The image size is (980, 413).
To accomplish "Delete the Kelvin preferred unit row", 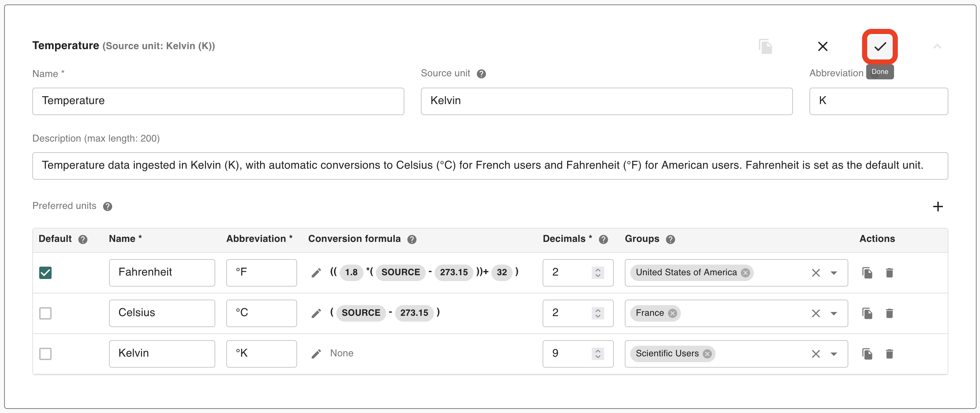I will 889,354.
